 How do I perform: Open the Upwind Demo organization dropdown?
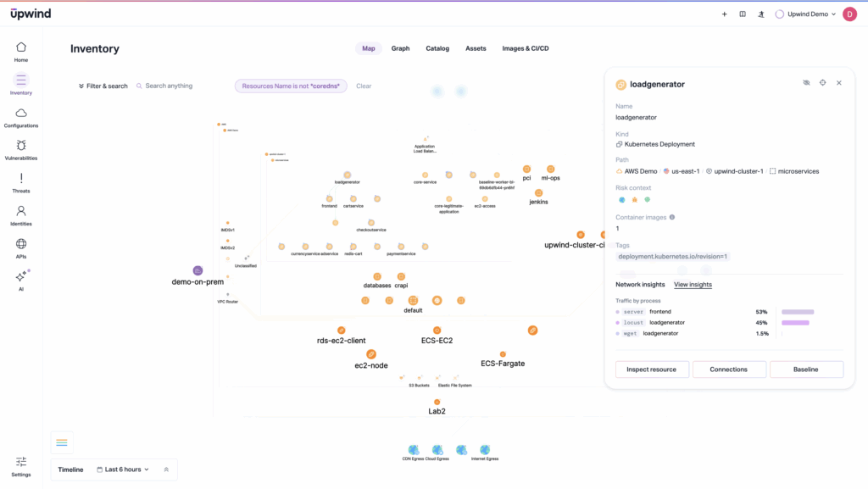pos(805,14)
